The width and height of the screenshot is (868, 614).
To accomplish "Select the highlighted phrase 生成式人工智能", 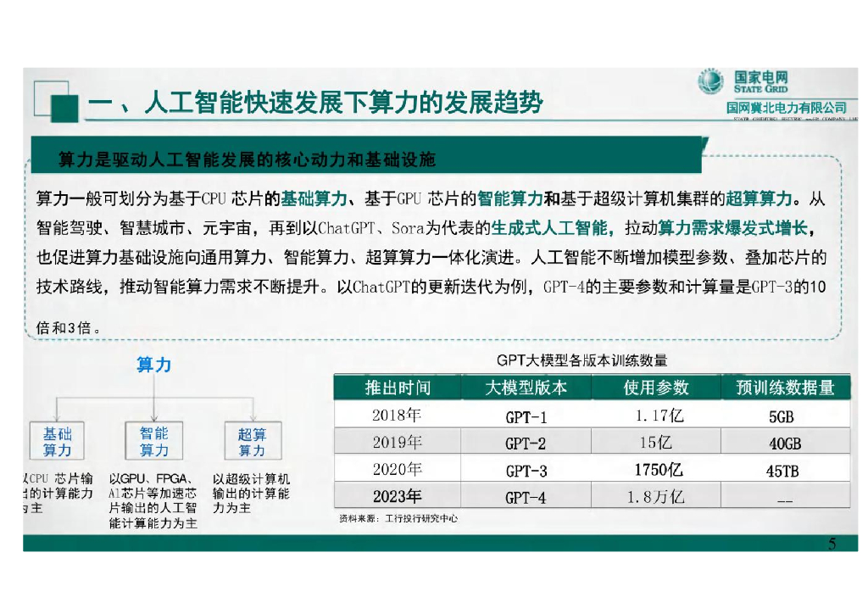I will [x=549, y=227].
